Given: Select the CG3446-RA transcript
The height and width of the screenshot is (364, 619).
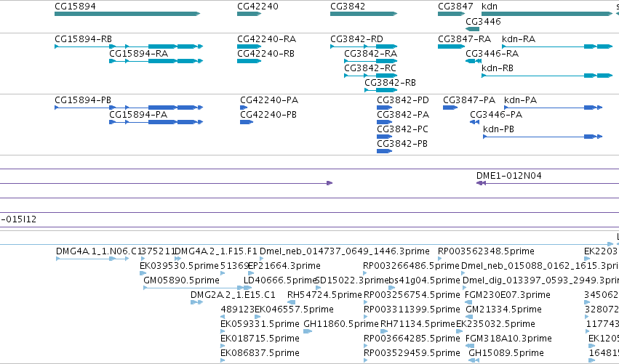Looking at the screenshot, I should 492,54.
